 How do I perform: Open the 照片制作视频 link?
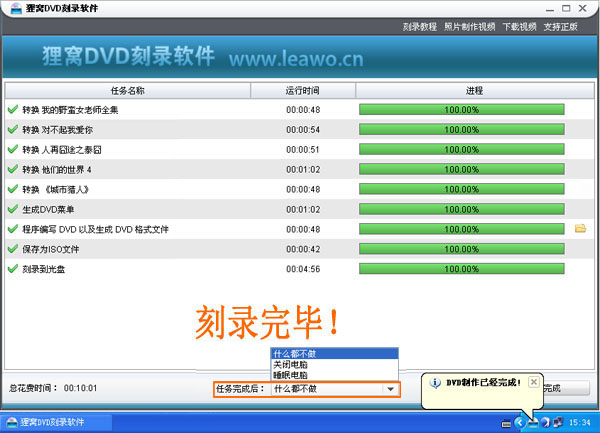pos(470,27)
